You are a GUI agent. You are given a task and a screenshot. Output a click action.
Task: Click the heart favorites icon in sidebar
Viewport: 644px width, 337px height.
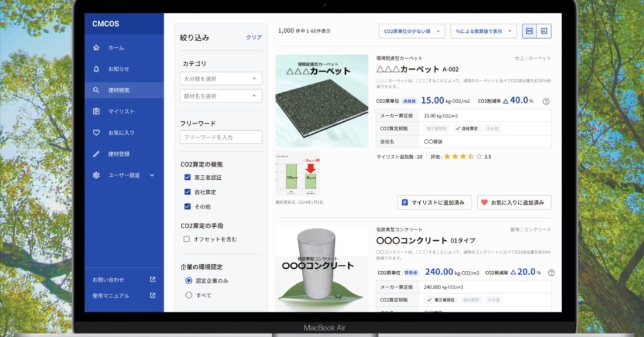coord(96,133)
